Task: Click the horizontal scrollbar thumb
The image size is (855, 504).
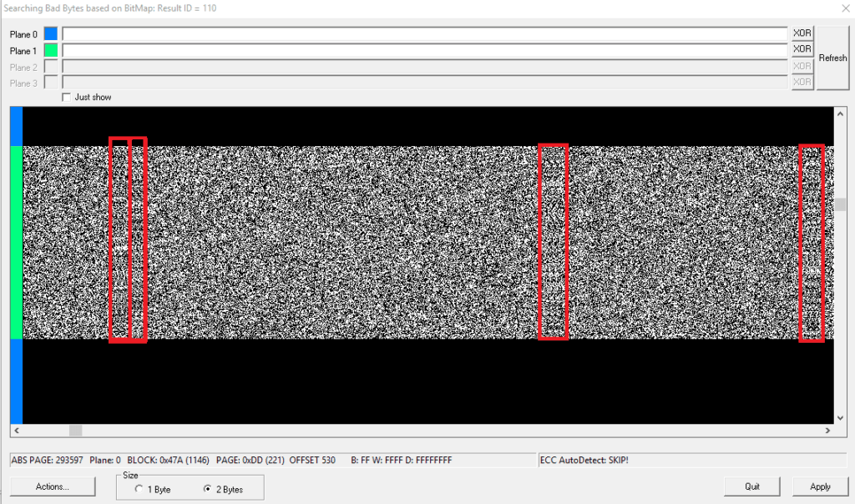Action: tap(76, 431)
